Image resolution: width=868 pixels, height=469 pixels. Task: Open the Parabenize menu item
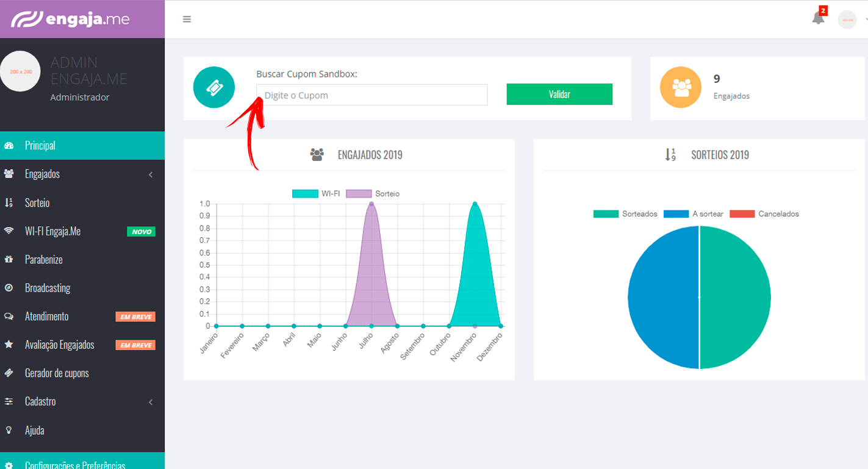[x=82, y=259]
